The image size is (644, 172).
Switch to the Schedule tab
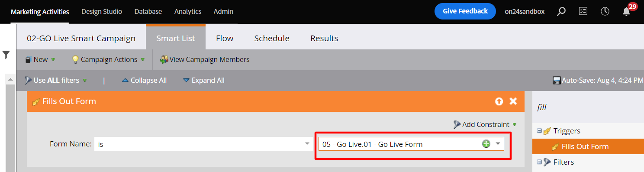(x=272, y=38)
